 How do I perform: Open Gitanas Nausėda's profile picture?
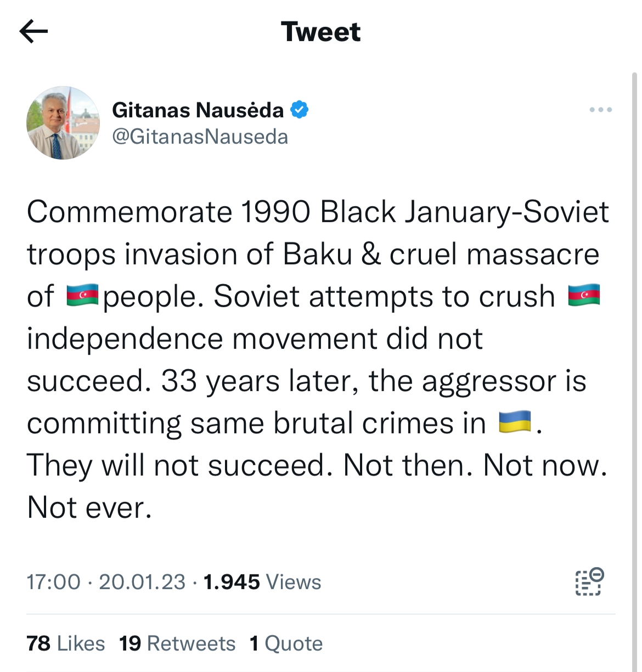point(63,123)
